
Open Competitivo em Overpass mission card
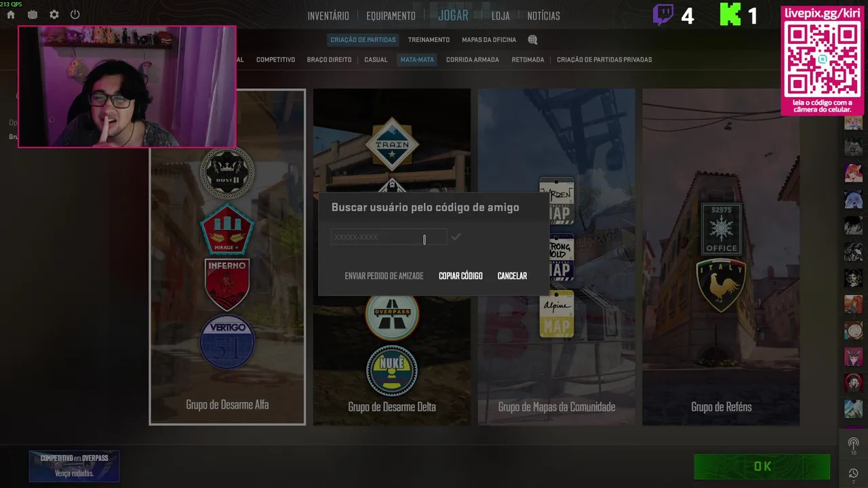coord(74,466)
